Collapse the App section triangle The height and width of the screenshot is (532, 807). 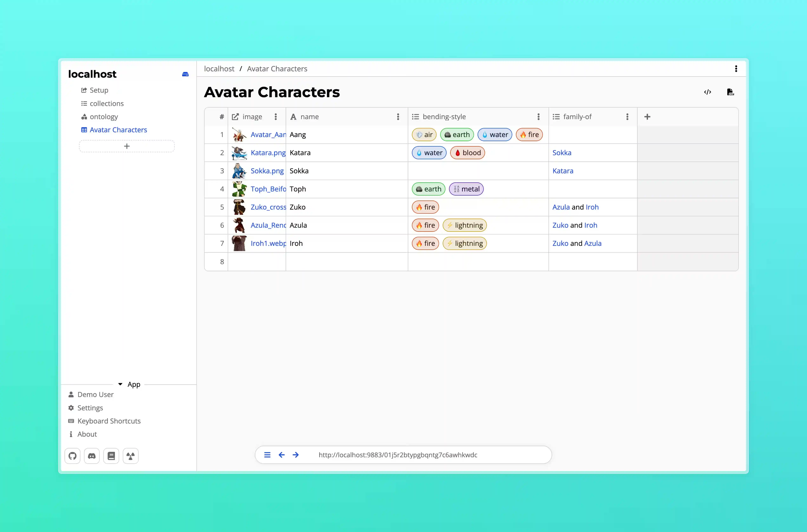click(x=120, y=384)
